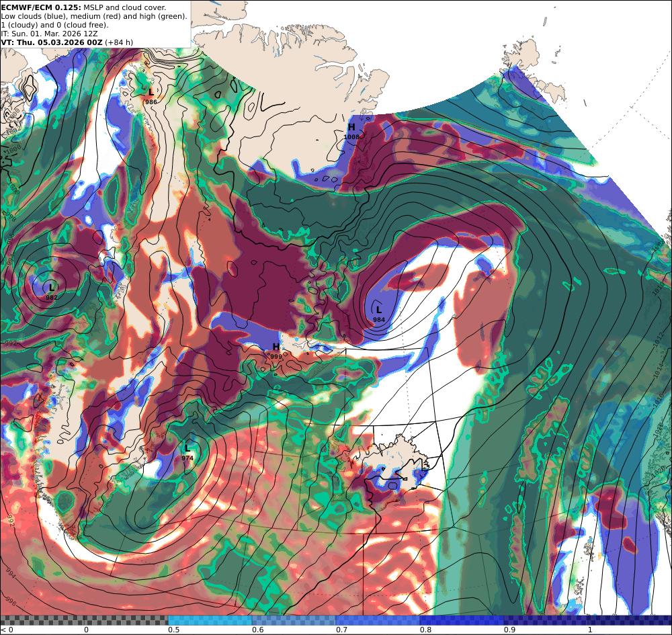Click the L 984 low pressure marker

click(379, 314)
